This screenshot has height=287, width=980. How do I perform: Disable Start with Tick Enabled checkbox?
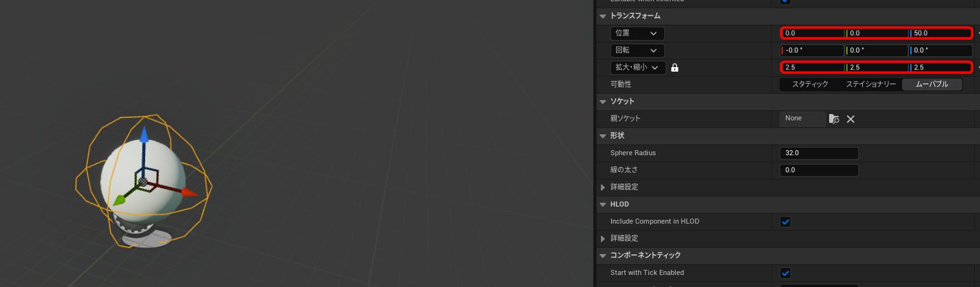tap(785, 273)
